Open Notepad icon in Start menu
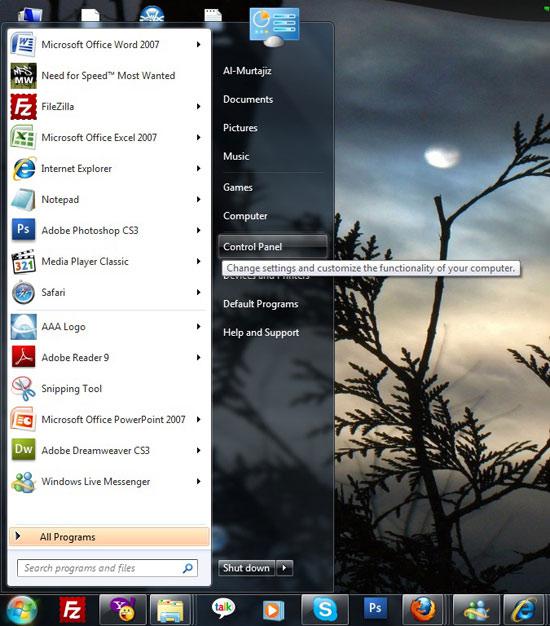The image size is (550, 626). [23, 199]
